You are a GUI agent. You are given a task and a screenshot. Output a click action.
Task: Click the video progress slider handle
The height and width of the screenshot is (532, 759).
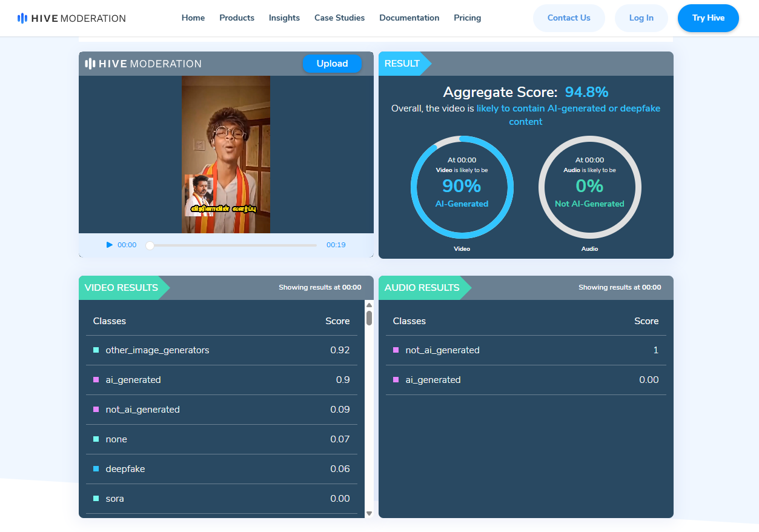click(150, 245)
